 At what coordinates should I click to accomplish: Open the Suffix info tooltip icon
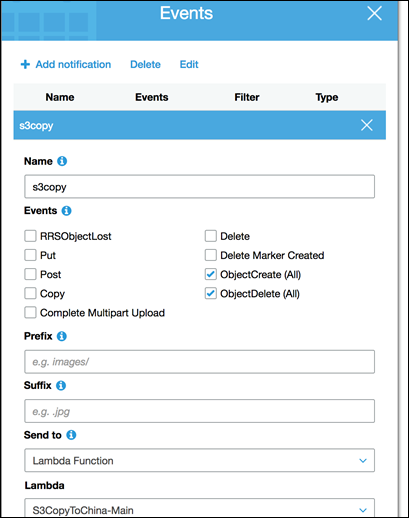click(61, 385)
